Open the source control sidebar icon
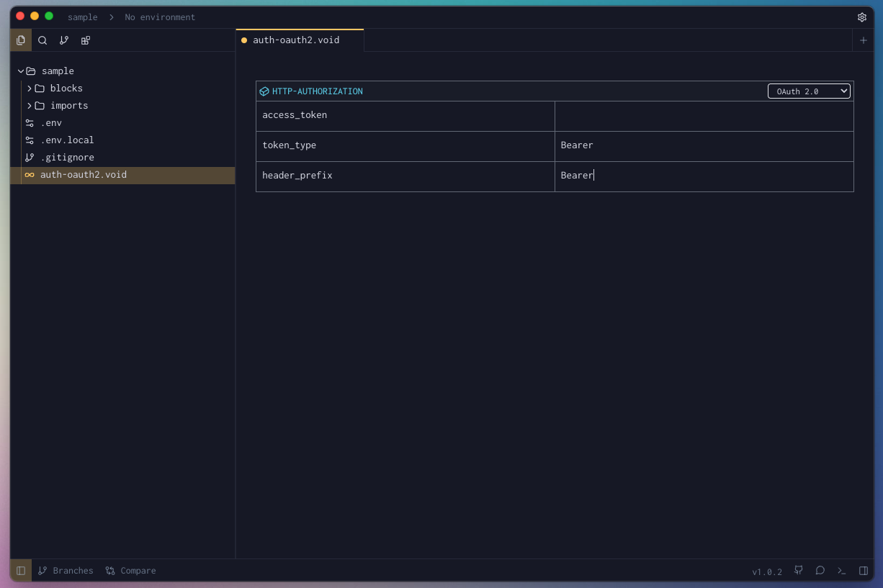883x588 pixels. click(64, 40)
